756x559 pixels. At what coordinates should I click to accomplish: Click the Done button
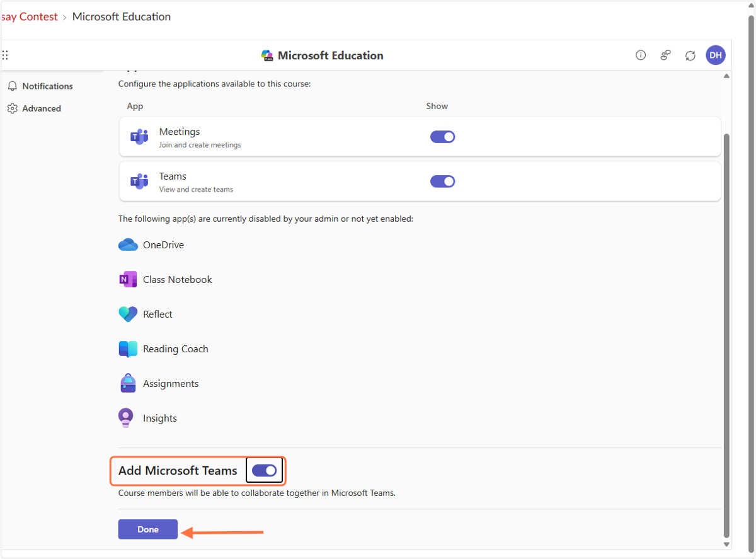[x=148, y=529]
